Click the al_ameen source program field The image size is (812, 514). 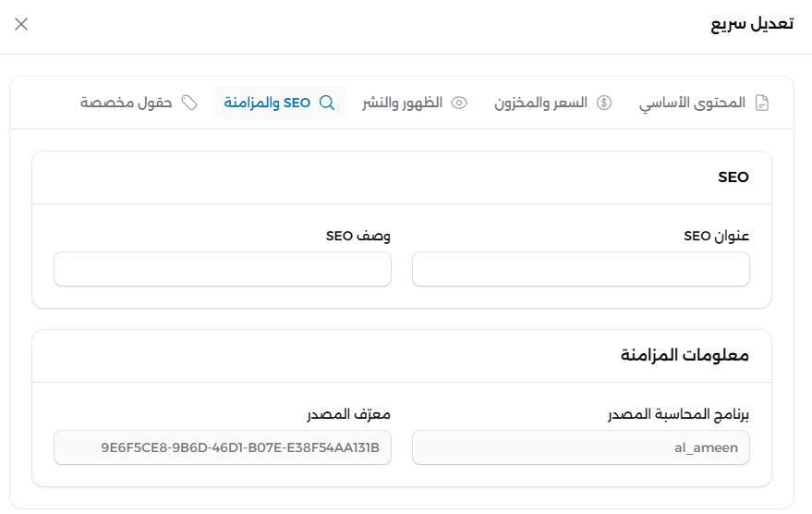pos(580,447)
